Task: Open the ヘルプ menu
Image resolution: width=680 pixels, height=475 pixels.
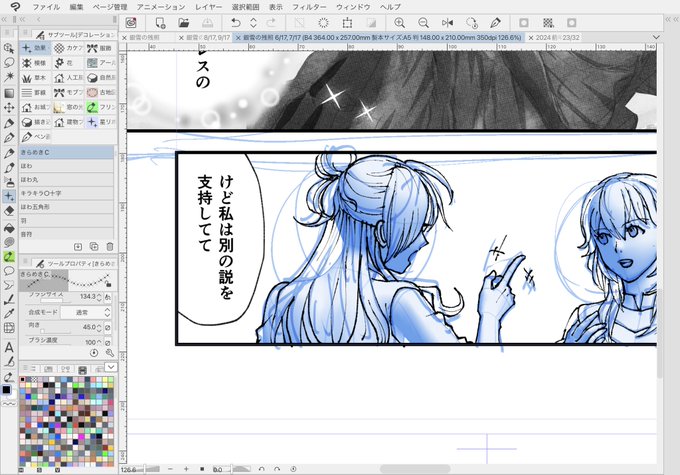Action: pyautogui.click(x=390, y=7)
